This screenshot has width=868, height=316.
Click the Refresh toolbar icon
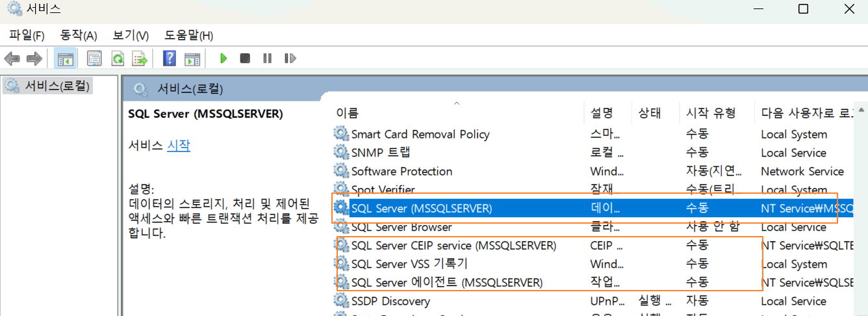(x=117, y=59)
